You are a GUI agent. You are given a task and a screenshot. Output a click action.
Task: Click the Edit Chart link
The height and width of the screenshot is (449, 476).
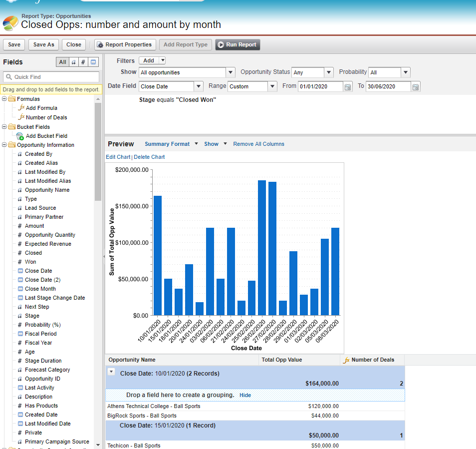pyautogui.click(x=118, y=157)
